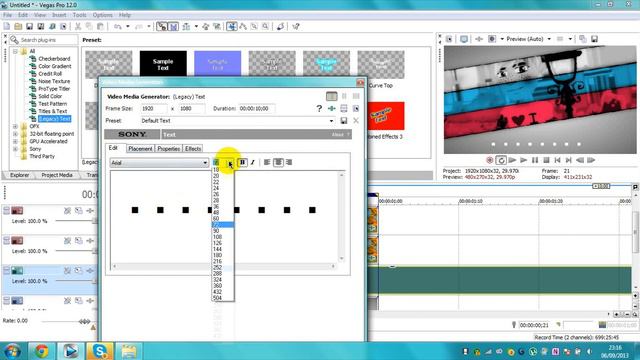This screenshot has width=640, height=360.
Task: Open the Help question mark in generator dialog
Action: [x=319, y=109]
